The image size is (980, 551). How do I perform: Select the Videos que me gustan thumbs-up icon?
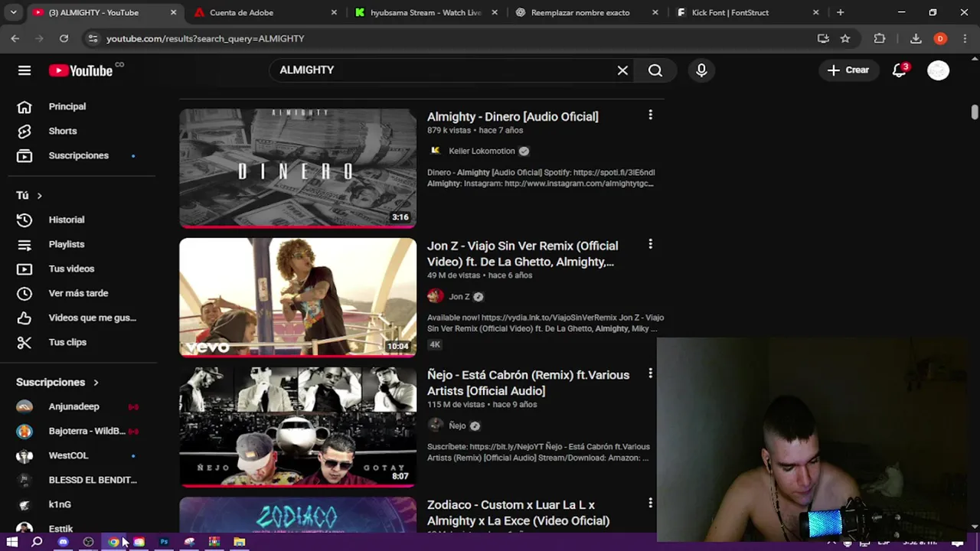tap(24, 318)
